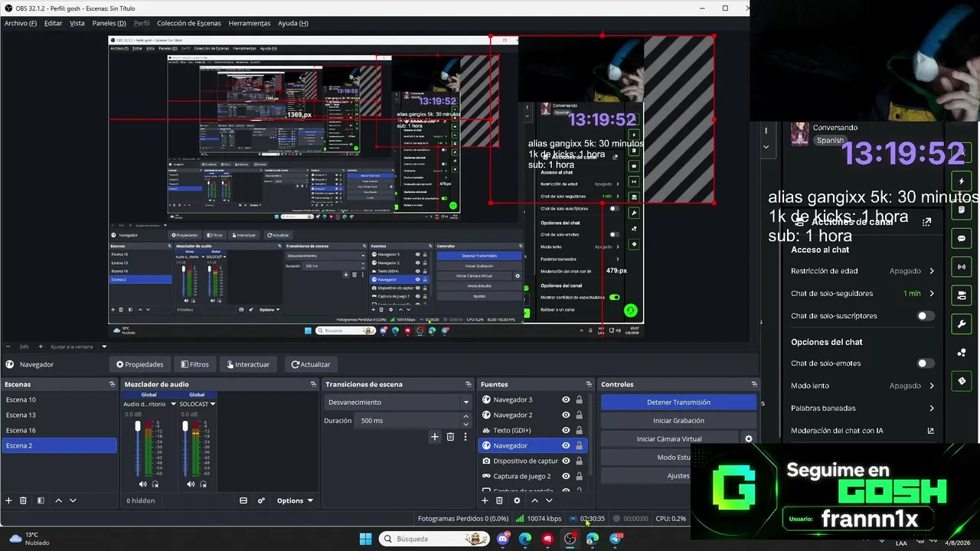
Task: Remove the scene transition with trash icon
Action: point(450,436)
